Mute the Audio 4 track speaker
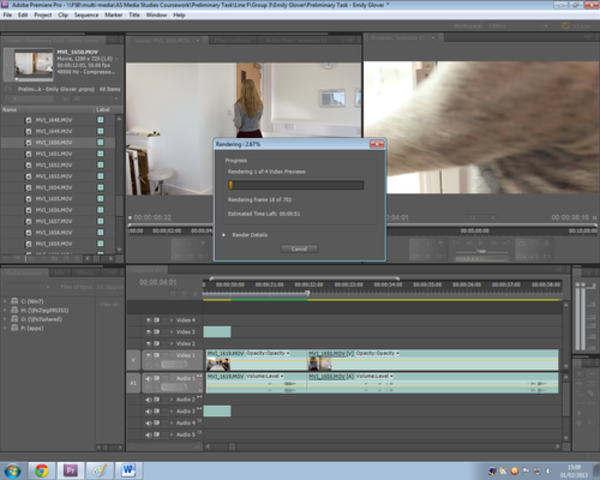 click(148, 423)
